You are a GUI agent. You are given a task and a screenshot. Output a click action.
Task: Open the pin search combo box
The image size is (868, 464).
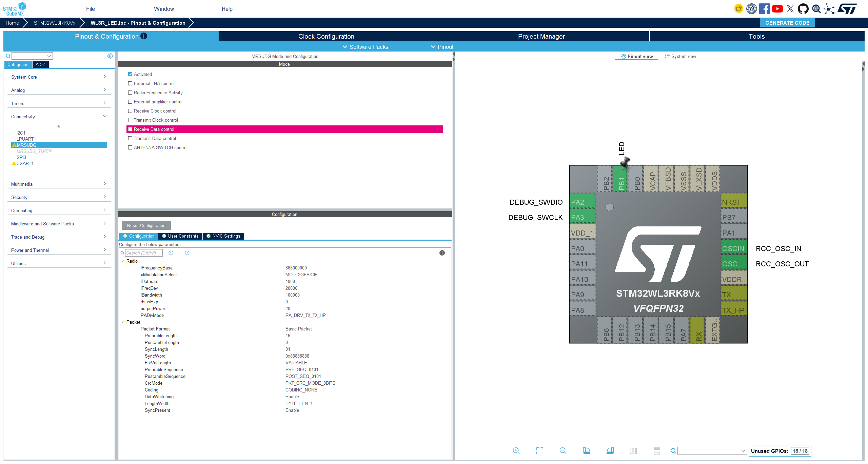(x=712, y=451)
